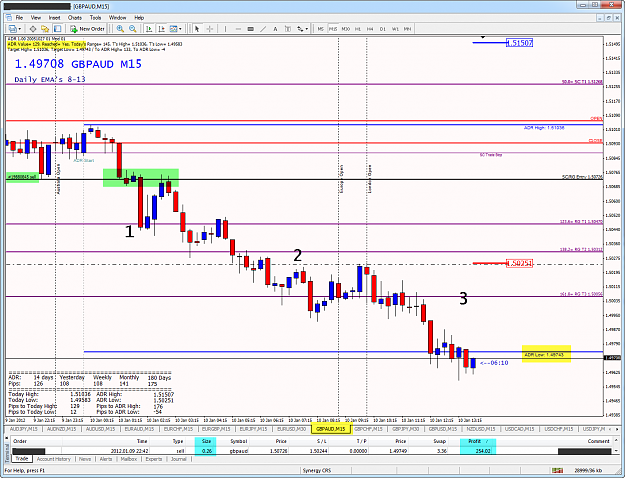Open the View menu

36,18
